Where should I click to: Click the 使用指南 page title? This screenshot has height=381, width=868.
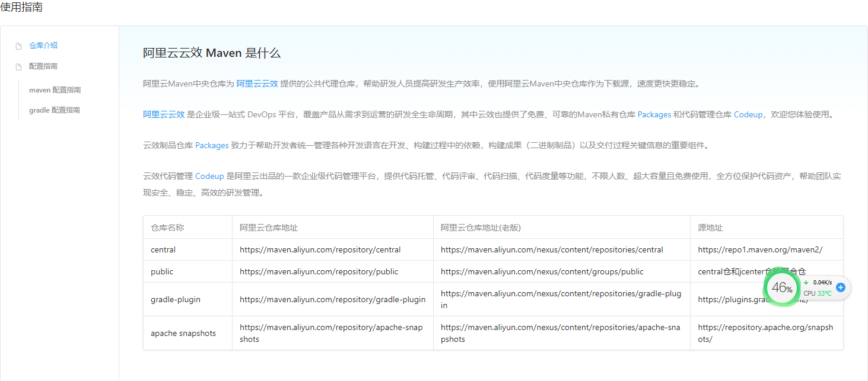point(21,8)
